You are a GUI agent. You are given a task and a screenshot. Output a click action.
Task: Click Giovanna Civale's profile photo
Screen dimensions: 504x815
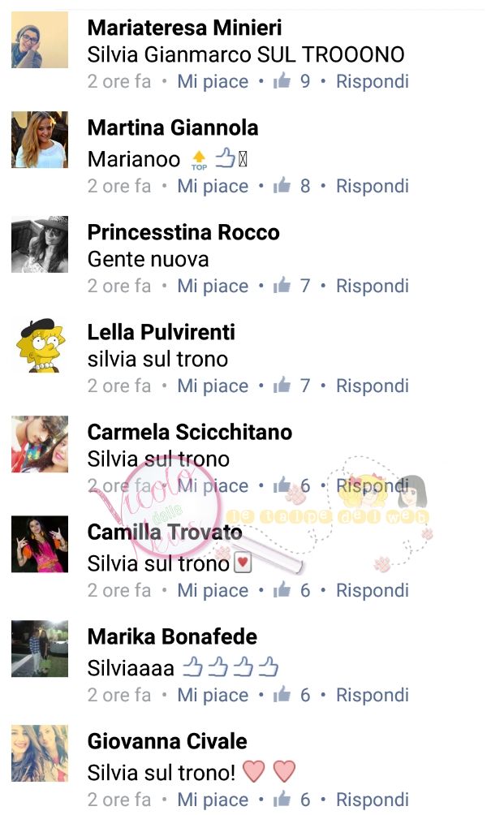pos(40,753)
